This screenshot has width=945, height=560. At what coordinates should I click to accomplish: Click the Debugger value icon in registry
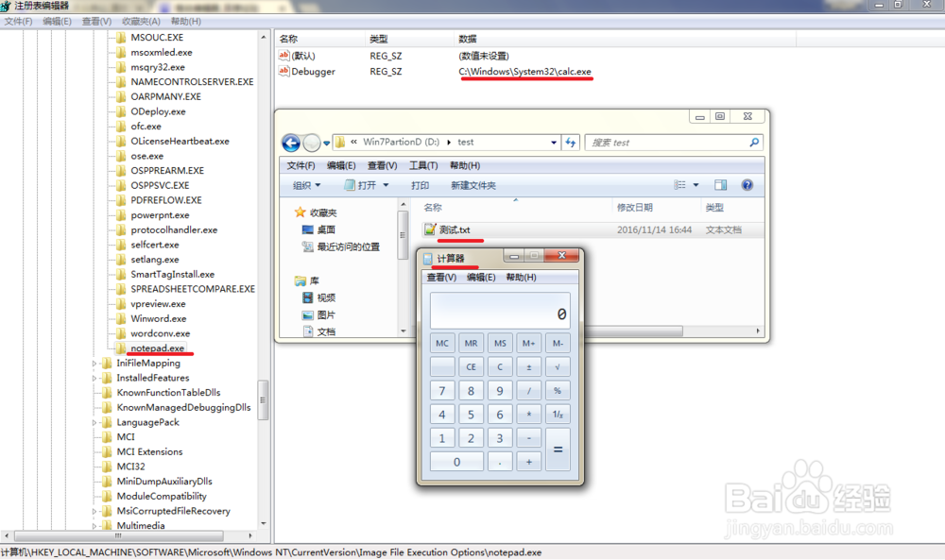click(283, 71)
